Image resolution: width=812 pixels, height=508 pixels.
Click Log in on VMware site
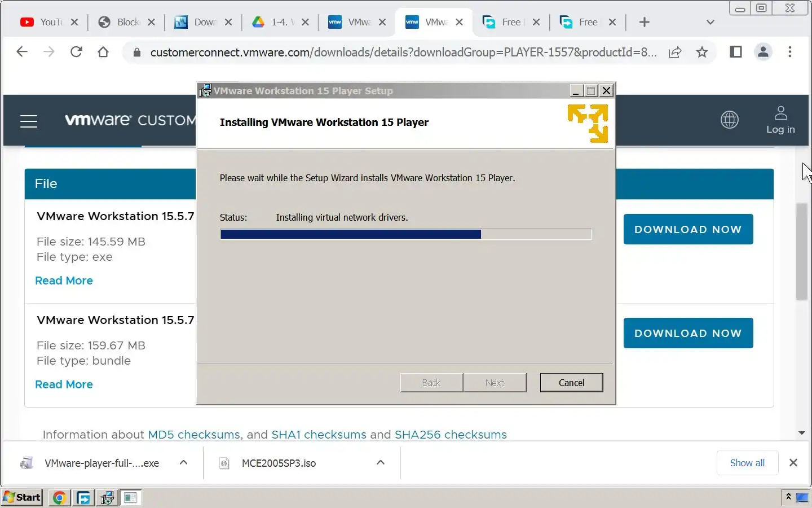pos(780,120)
